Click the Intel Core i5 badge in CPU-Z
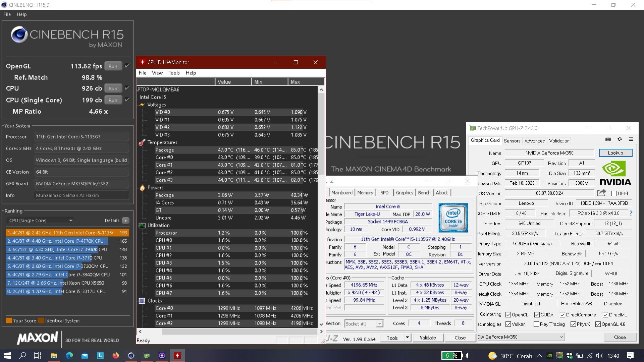 coord(453,218)
